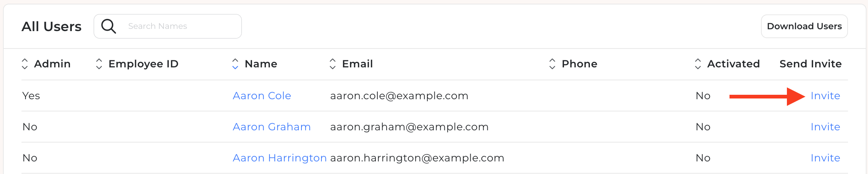Sort by Activated column arrows
The width and height of the screenshot is (868, 174).
pos(698,64)
